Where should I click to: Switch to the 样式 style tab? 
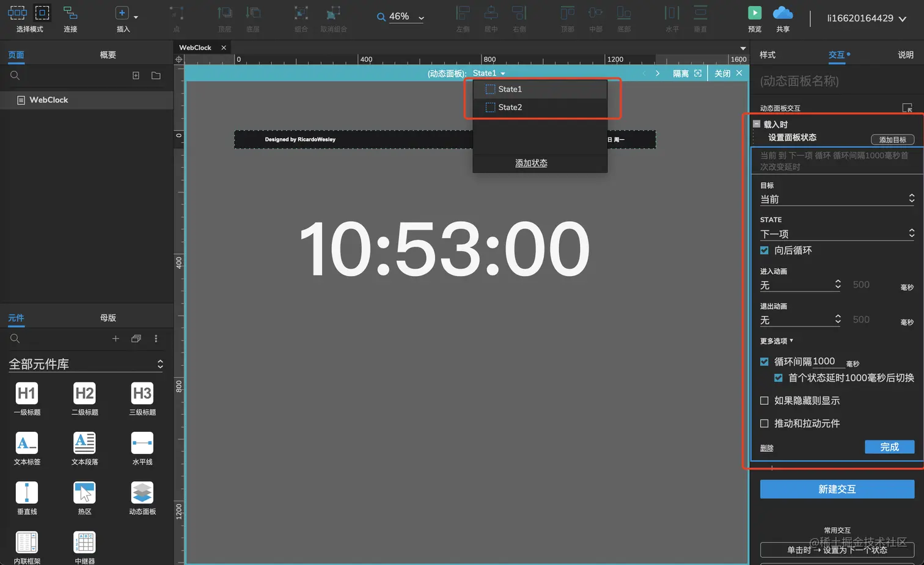pos(768,55)
